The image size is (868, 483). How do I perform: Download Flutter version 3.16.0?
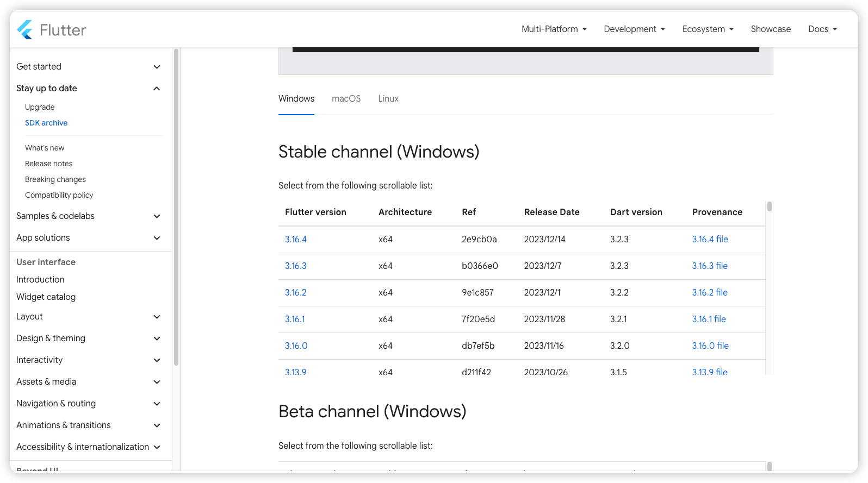coord(296,346)
